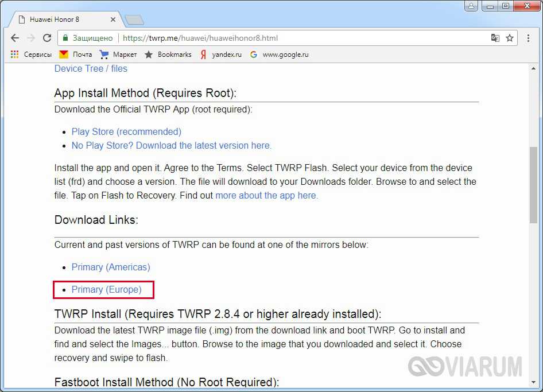The width and height of the screenshot is (543, 392).
Task: Open the yandex.ru bookmark
Action: (220, 55)
